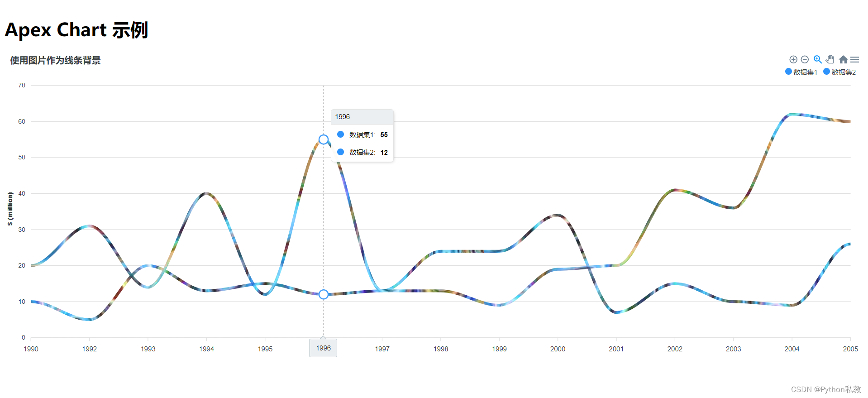Click the zoom out minus icon
Screen dimensions: 868x398
coord(805,59)
